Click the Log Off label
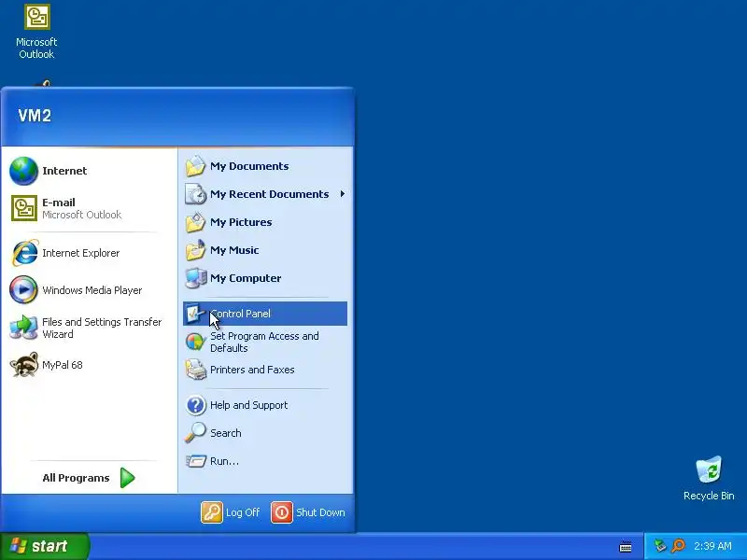The image size is (747, 560). pos(243,512)
